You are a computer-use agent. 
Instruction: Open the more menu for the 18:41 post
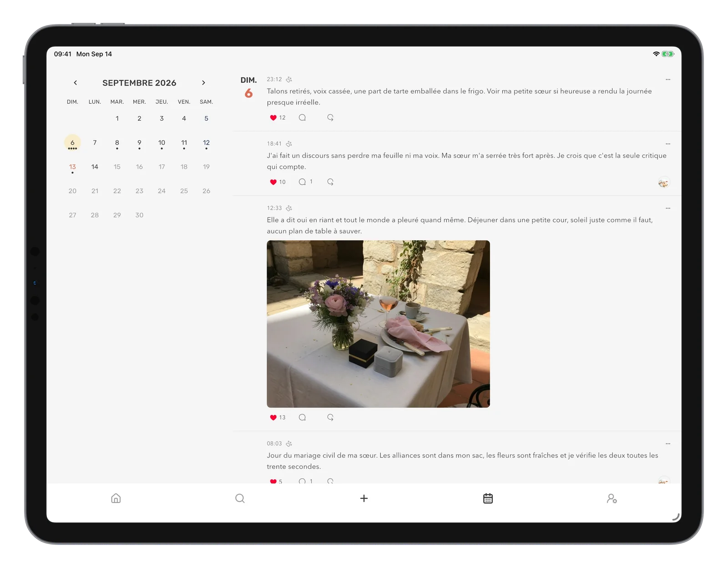coord(668,144)
